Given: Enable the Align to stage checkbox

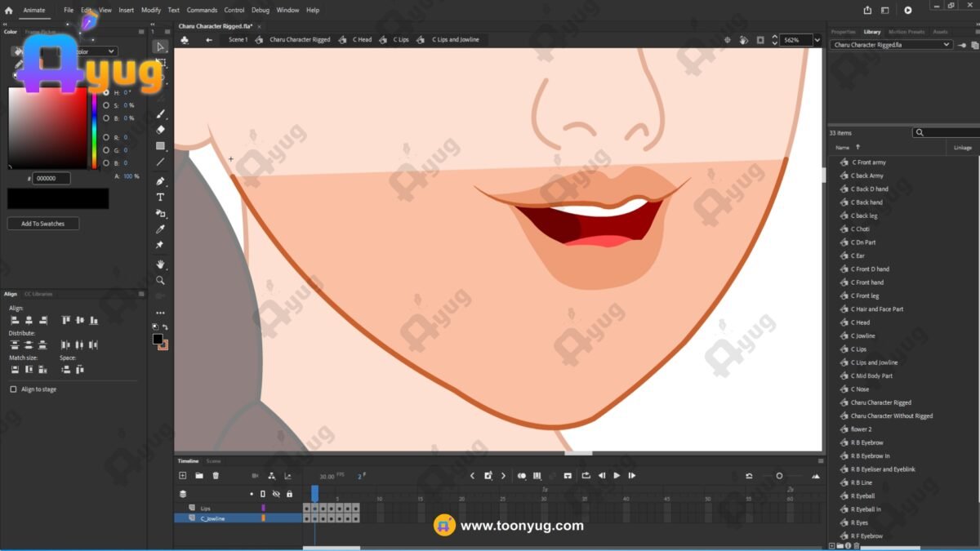Looking at the screenshot, I should [13, 389].
